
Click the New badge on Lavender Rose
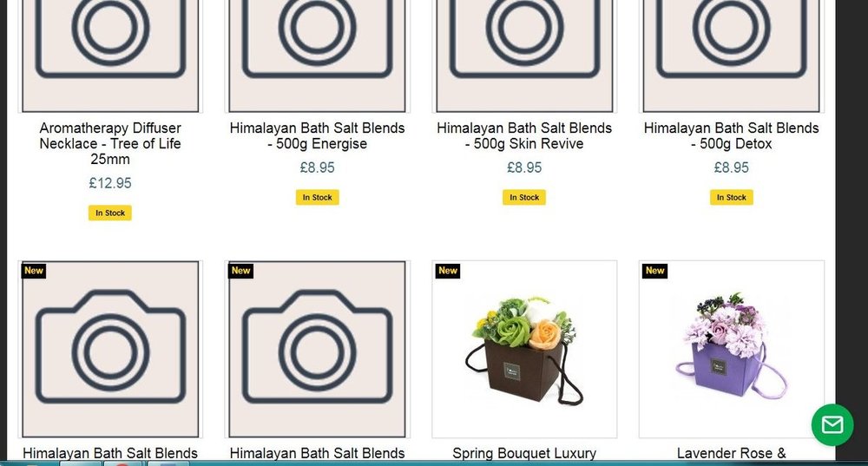(x=654, y=271)
